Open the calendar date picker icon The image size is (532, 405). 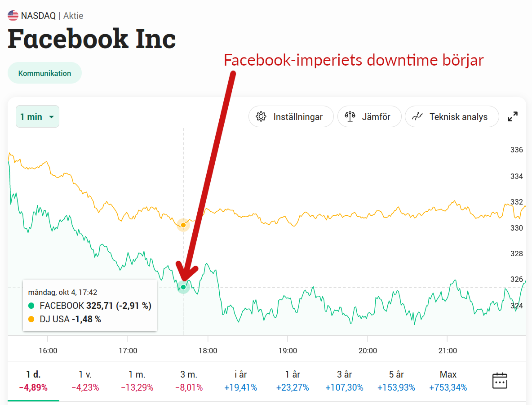coord(500,380)
